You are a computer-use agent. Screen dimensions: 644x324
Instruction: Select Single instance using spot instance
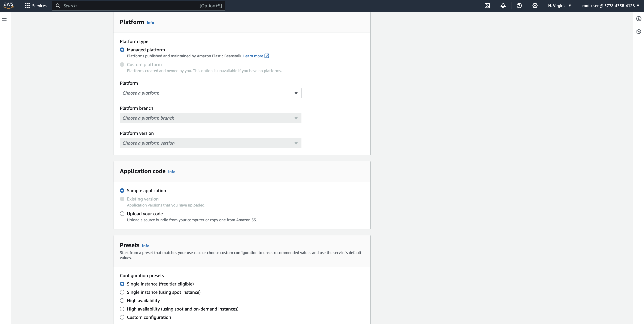122,292
